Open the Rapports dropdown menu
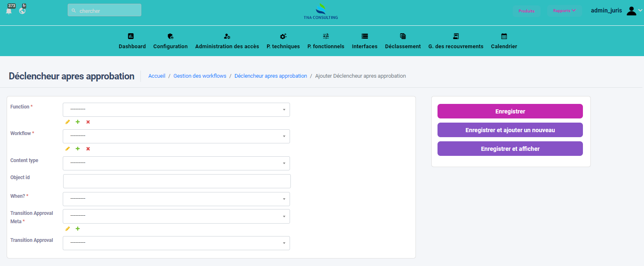This screenshot has width=644, height=266. tap(564, 11)
